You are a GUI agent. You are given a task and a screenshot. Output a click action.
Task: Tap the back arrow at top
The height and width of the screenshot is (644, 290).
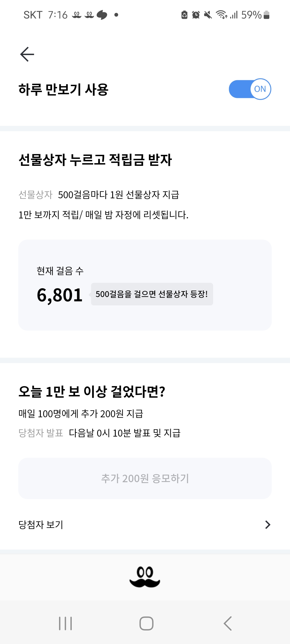pyautogui.click(x=27, y=54)
